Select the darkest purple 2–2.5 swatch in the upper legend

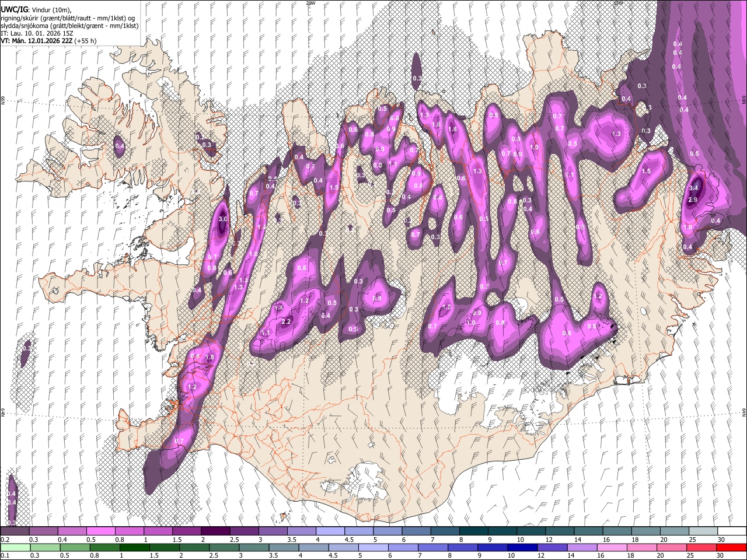pyautogui.click(x=215, y=531)
